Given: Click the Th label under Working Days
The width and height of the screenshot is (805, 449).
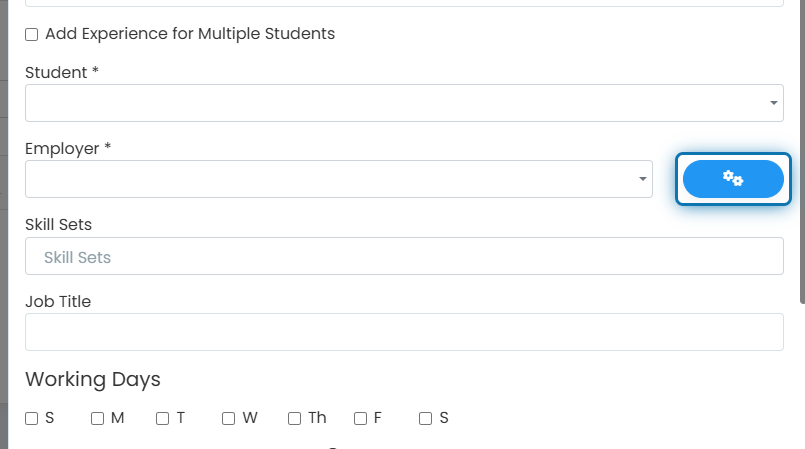Looking at the screenshot, I should pos(317,418).
